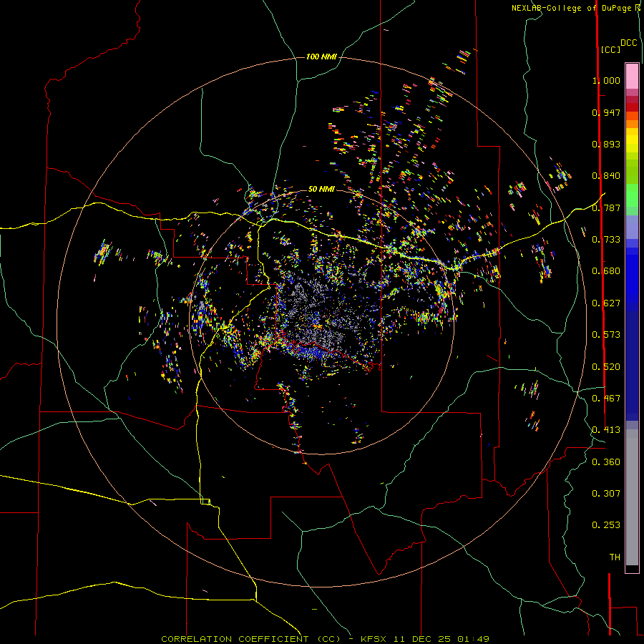Pick the dark navy segment of the color bar
Screen dimensions: 644x644
point(632,361)
